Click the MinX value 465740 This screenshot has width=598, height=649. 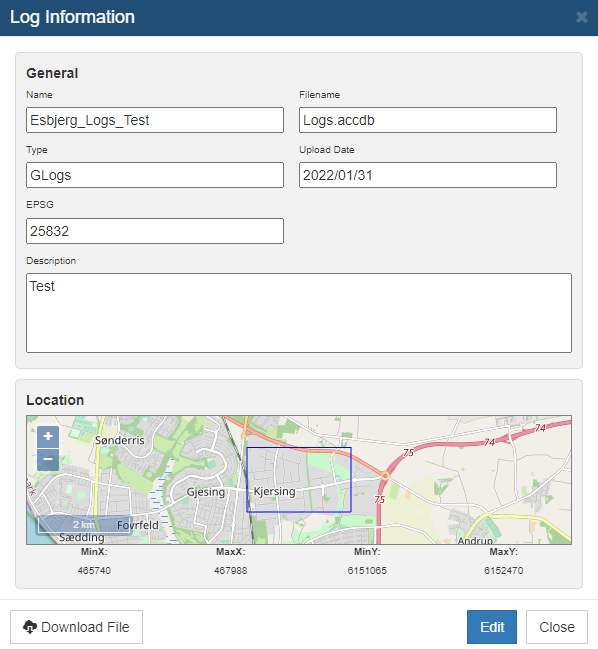(94, 571)
